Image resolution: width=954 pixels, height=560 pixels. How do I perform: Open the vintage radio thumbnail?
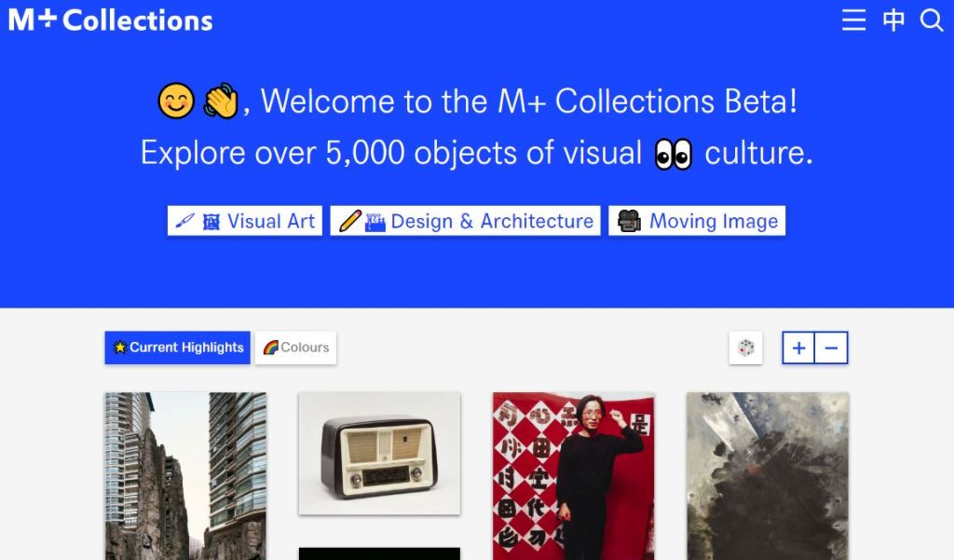[x=380, y=454]
